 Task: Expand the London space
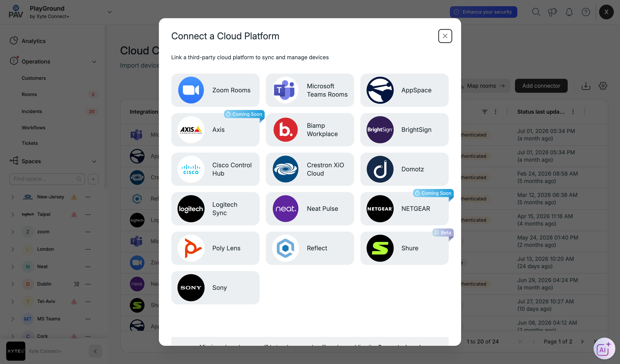tap(13, 249)
